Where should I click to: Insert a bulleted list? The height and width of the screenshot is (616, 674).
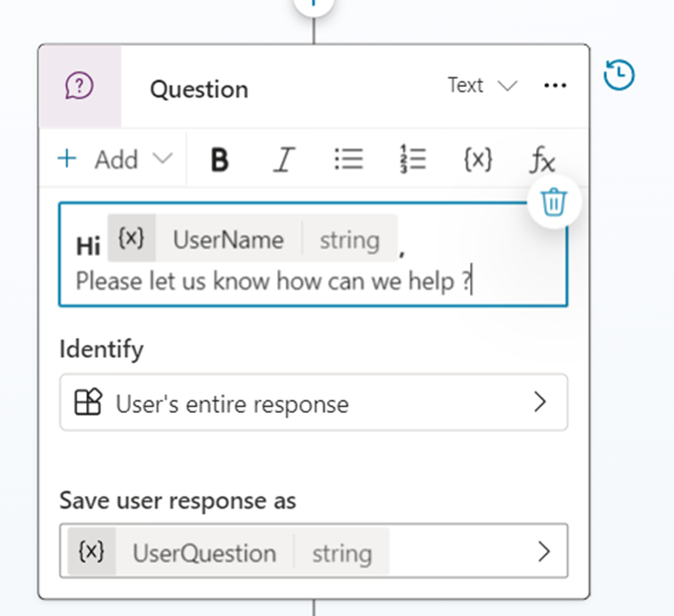pos(348,159)
